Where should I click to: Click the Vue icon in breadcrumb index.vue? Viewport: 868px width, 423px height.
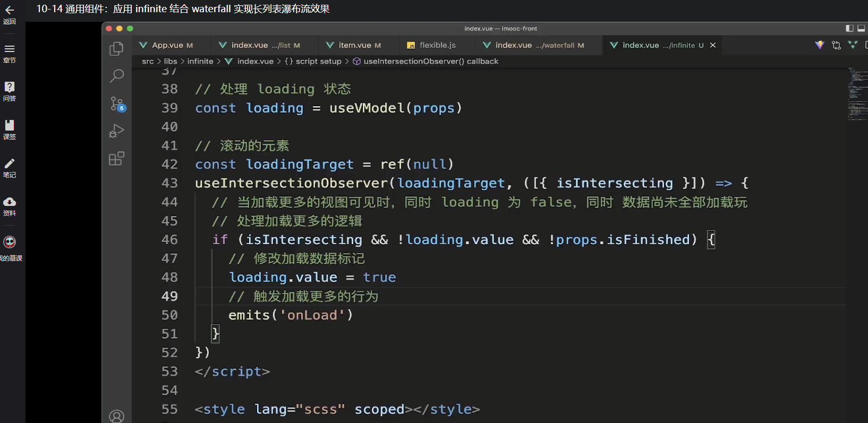coord(229,62)
